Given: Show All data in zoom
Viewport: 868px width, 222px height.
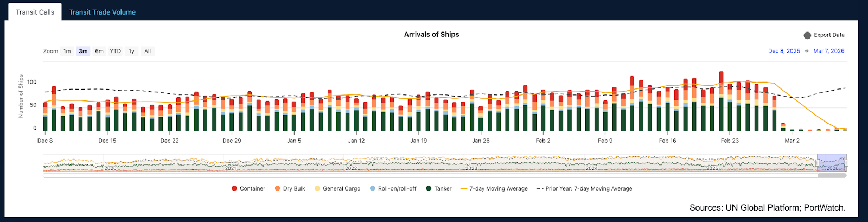Looking at the screenshot, I should tap(148, 51).
